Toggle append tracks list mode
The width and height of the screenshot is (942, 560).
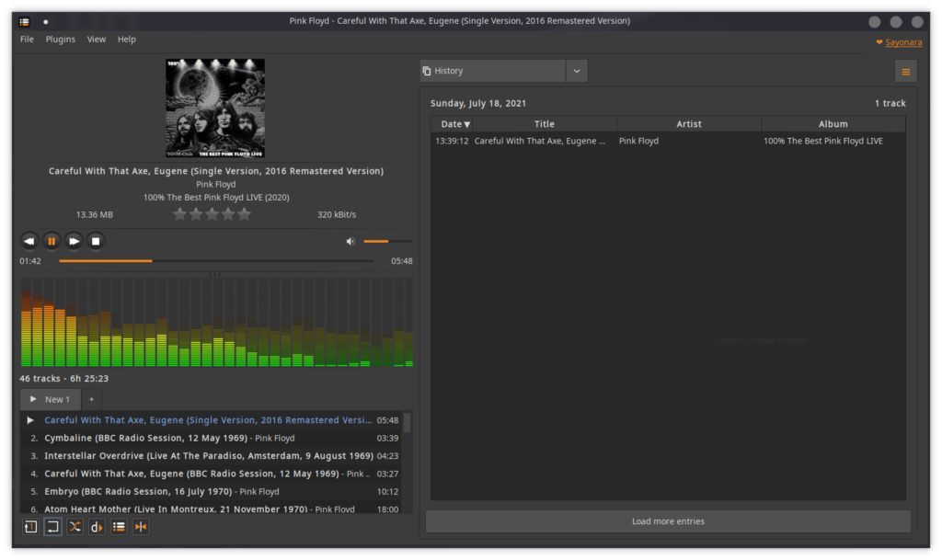[119, 527]
